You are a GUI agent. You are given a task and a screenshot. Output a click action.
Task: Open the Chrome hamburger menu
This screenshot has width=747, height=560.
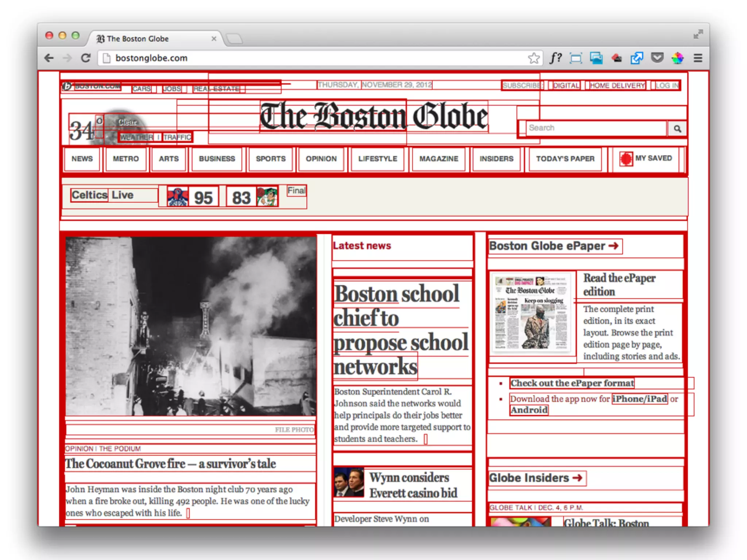pos(698,58)
